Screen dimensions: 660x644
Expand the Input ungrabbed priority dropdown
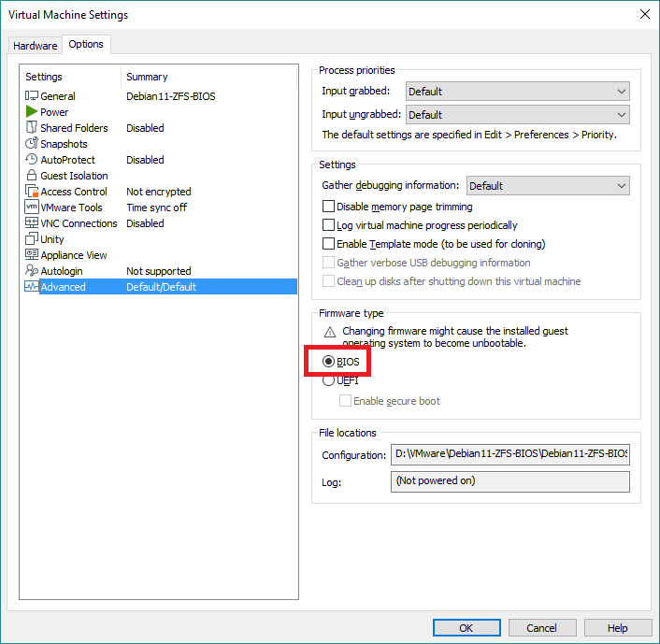517,115
